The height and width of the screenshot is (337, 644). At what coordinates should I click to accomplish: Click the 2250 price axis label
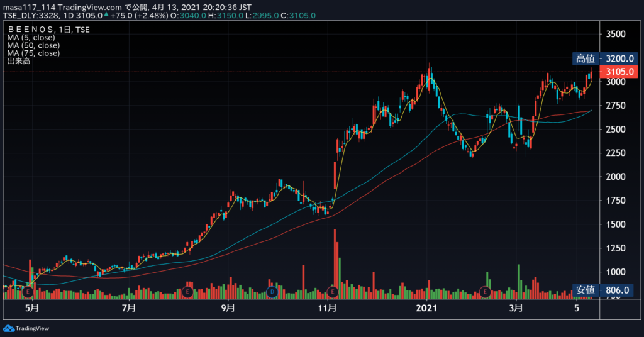(616, 153)
